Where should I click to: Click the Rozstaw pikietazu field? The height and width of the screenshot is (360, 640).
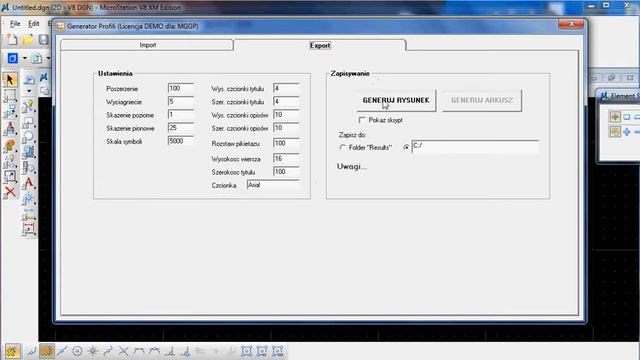tap(286, 143)
